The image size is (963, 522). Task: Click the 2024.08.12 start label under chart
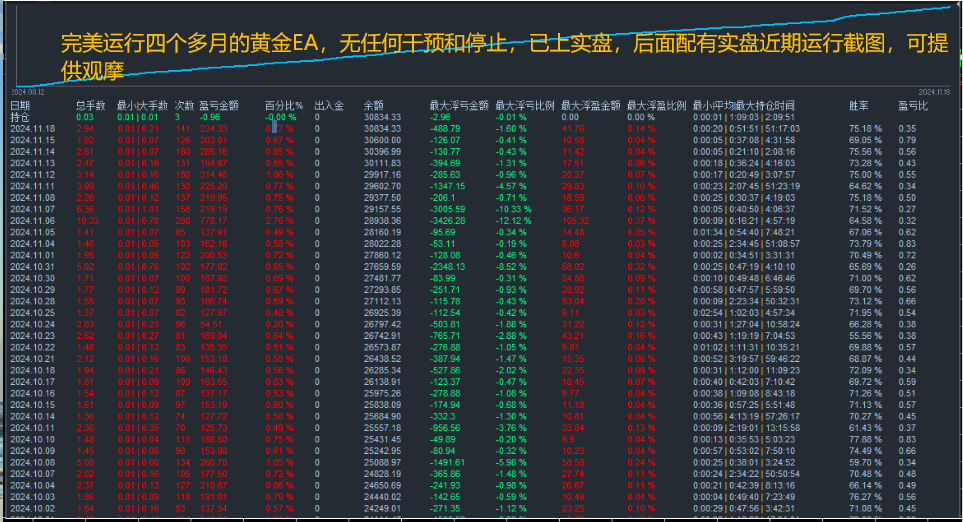[x=28, y=92]
